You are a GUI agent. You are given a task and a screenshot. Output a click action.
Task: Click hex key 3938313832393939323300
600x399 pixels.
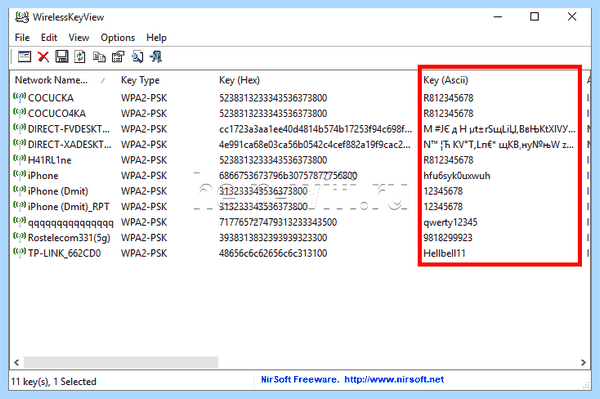click(x=273, y=237)
